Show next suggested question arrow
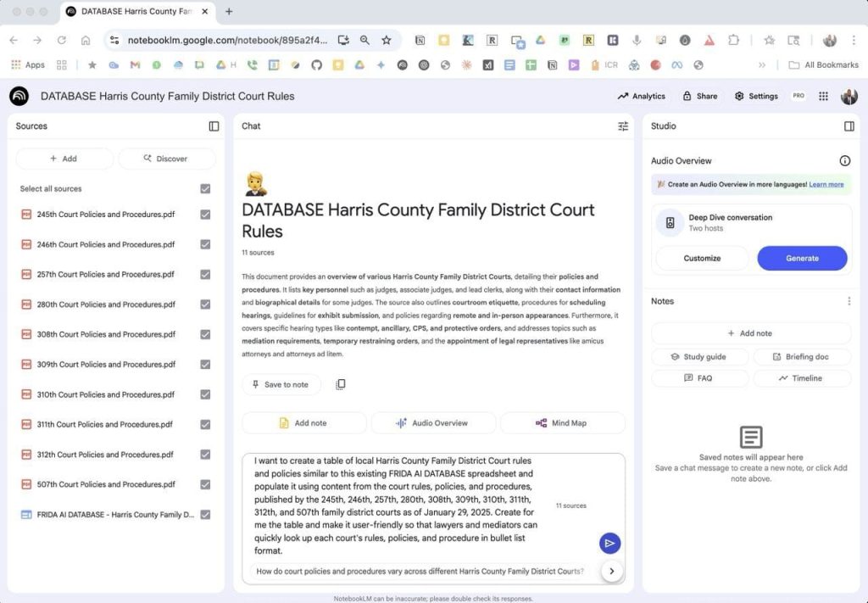Viewport: 868px width, 603px height. tap(611, 572)
